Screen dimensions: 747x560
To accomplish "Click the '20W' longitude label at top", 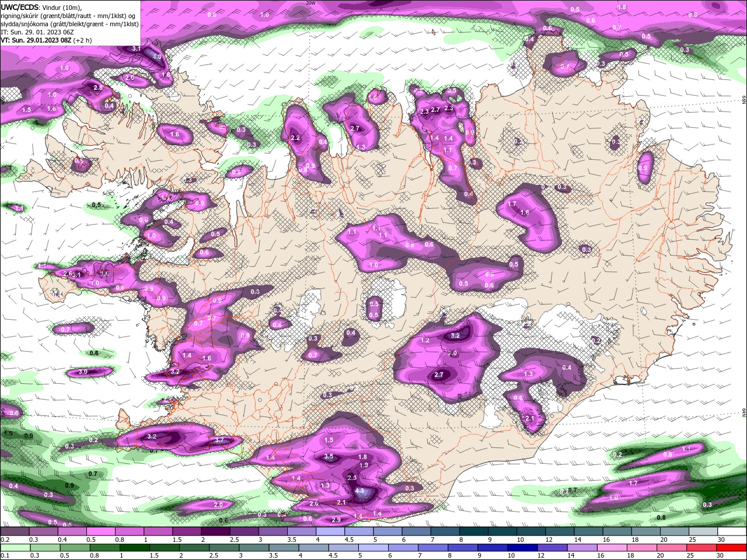I will (x=310, y=3).
